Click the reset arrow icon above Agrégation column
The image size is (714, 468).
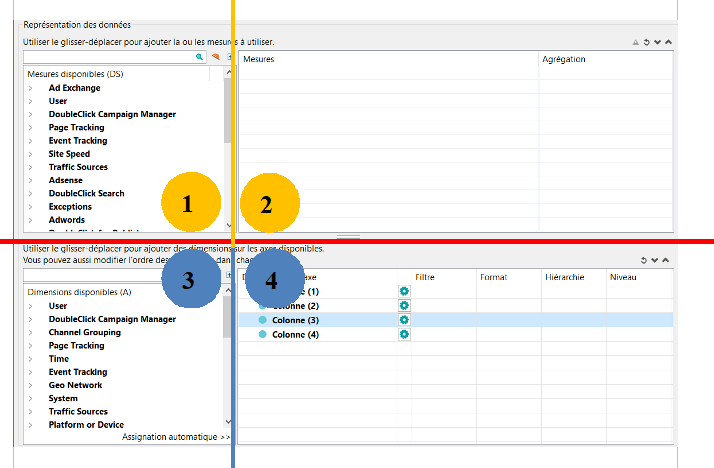[647, 43]
